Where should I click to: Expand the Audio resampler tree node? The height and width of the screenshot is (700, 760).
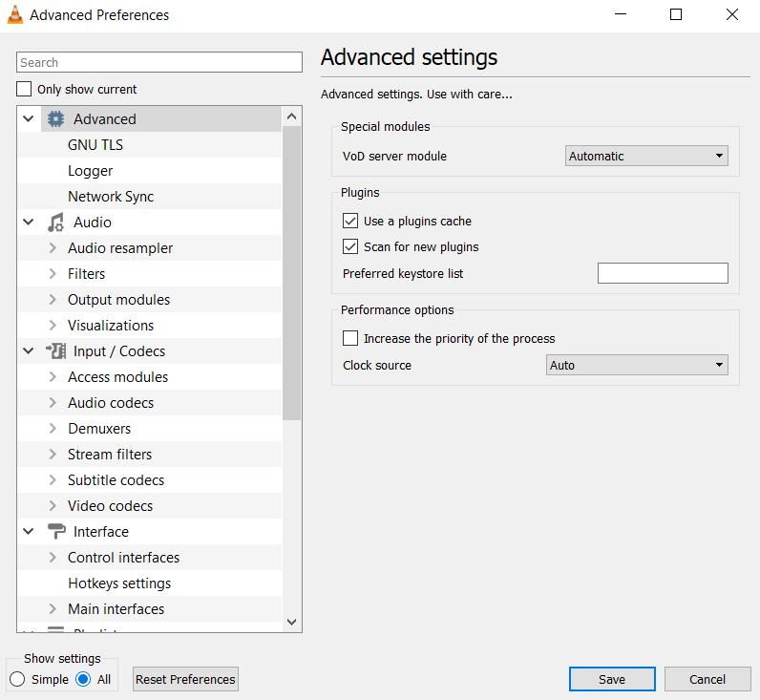(53, 248)
